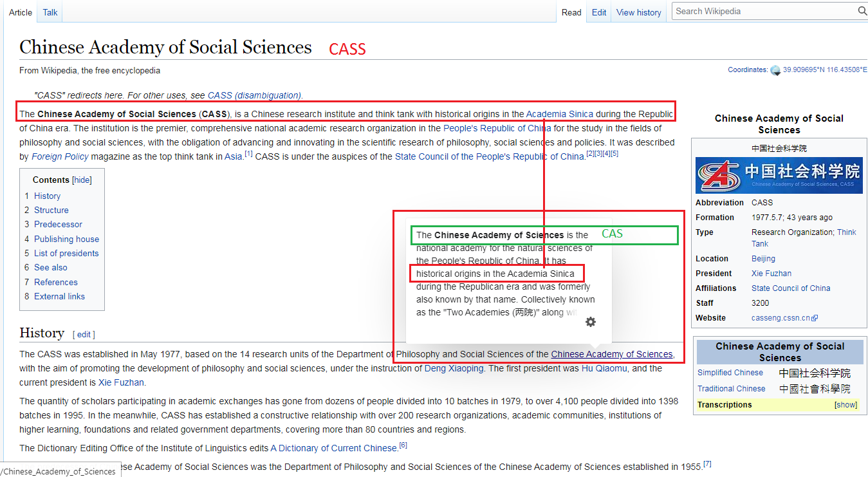This screenshot has width=868, height=477.
Task: Click citation [5] in the first paragraph
Action: point(614,153)
